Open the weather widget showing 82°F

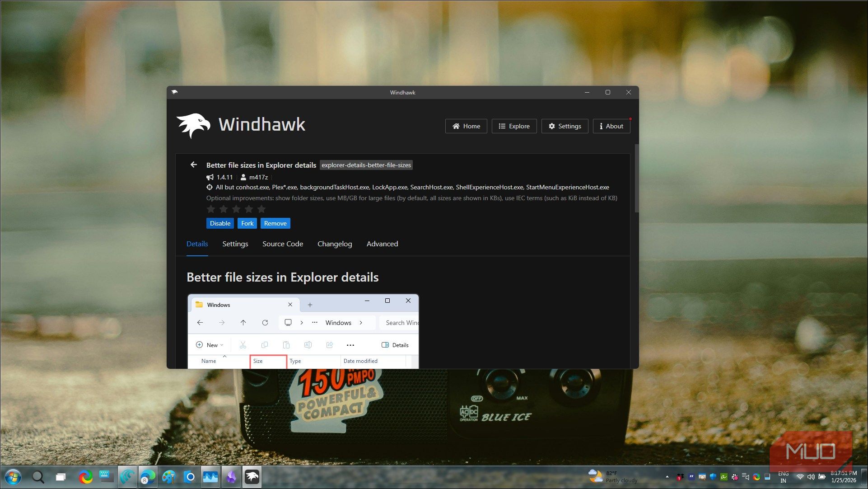coord(612,477)
